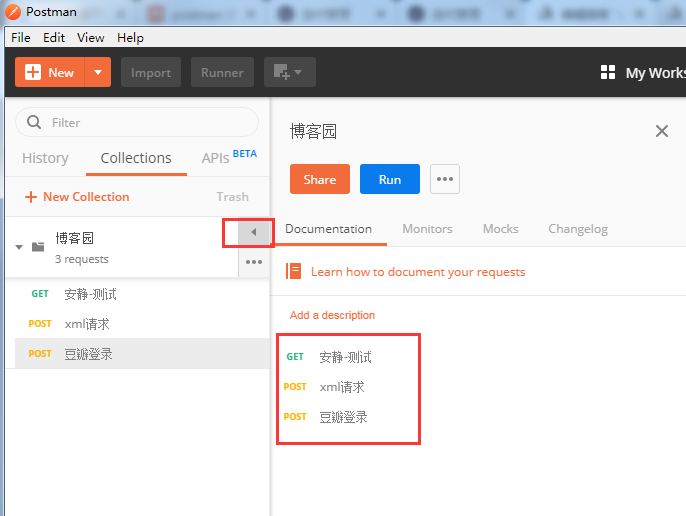Open the View menu
The image size is (686, 516).
pyautogui.click(x=91, y=38)
